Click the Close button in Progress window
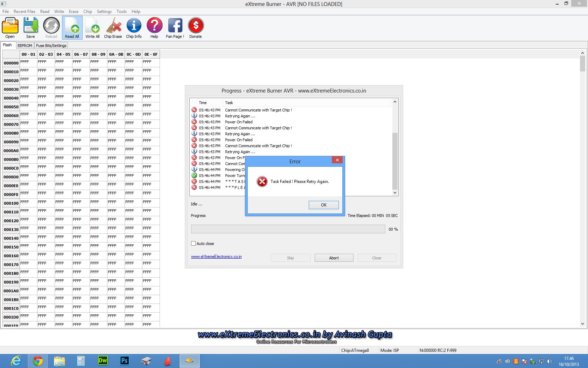The width and height of the screenshot is (588, 368). pos(377,258)
